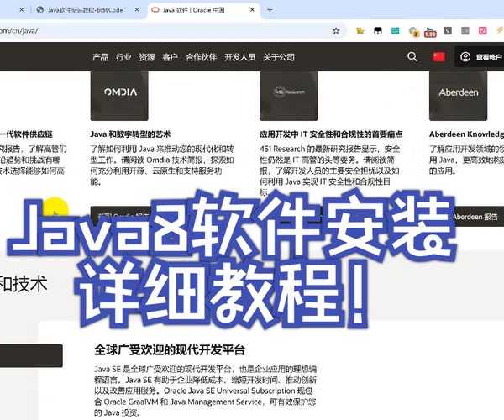Click heading 应用开发中 IT 安全性和合规性的首要痛点
Viewport: 504px width, 420px height.
[331, 134]
